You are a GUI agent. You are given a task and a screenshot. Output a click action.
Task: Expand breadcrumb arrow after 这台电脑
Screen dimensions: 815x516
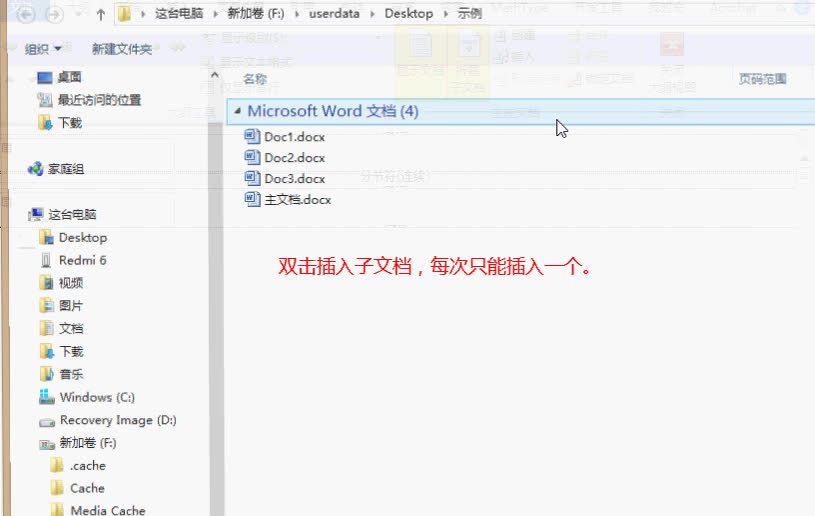coord(215,14)
